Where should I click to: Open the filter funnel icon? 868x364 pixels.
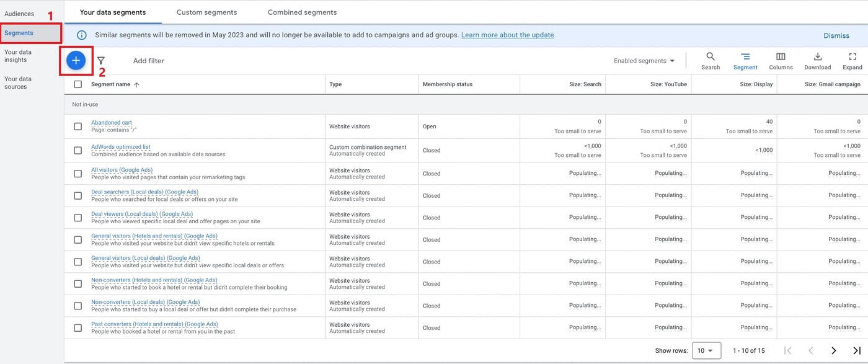point(100,60)
